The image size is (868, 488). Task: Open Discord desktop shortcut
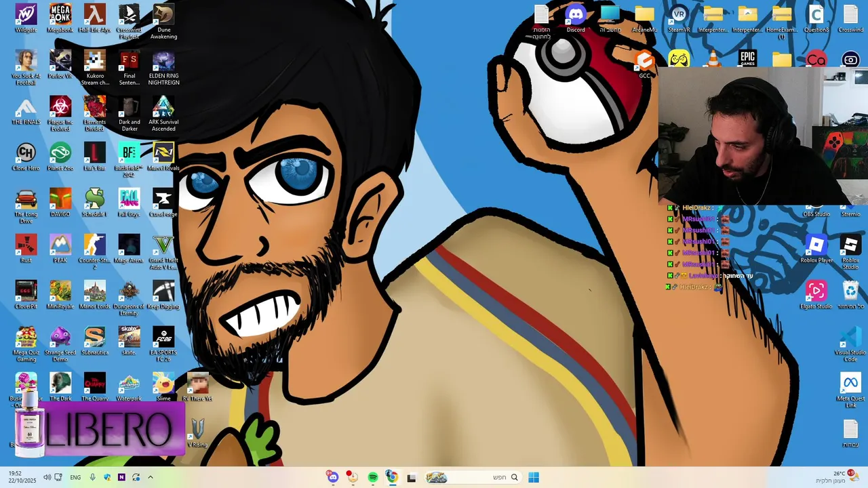[x=576, y=18]
